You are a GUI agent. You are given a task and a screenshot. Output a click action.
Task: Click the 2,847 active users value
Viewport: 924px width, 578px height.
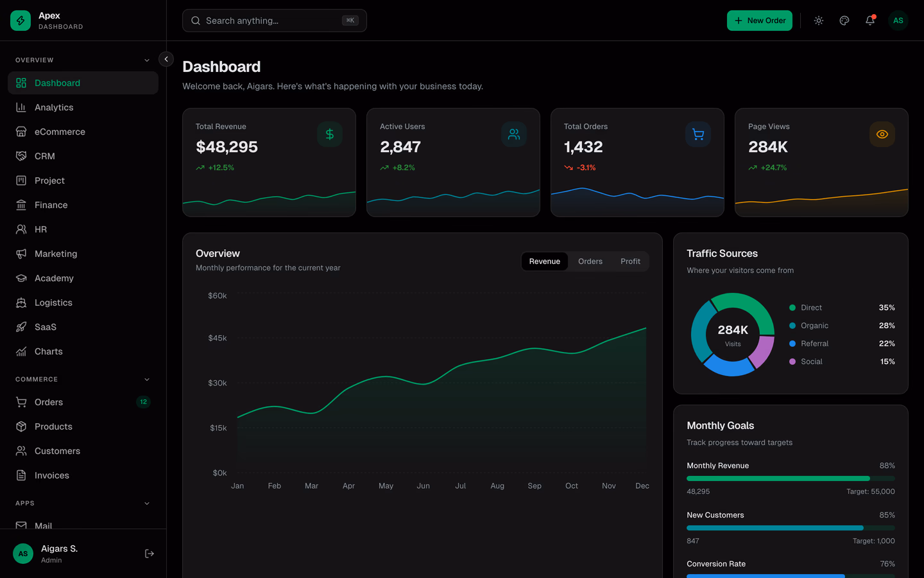point(400,147)
